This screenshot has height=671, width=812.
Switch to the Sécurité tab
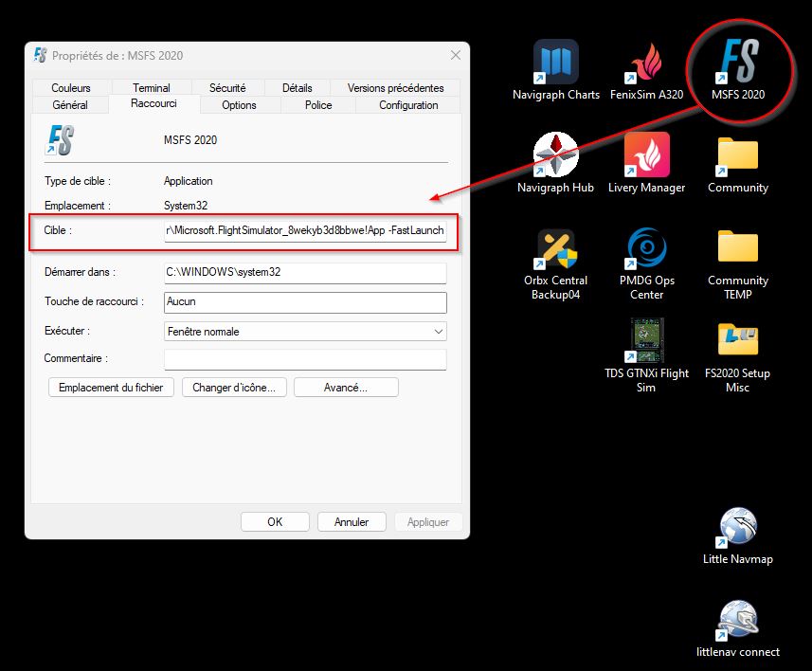pyautogui.click(x=227, y=87)
